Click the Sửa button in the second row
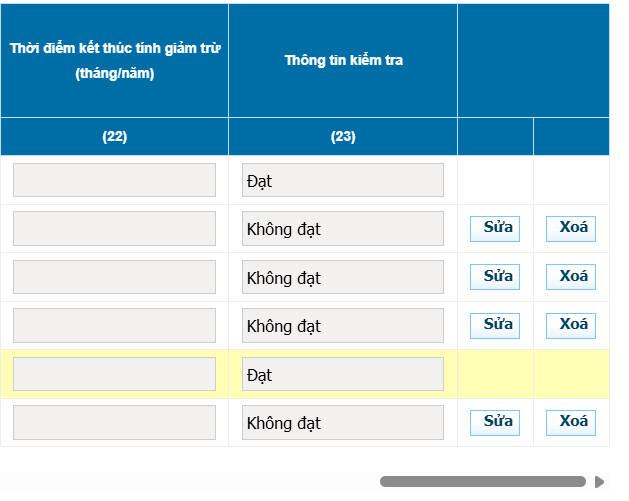 [x=495, y=228]
